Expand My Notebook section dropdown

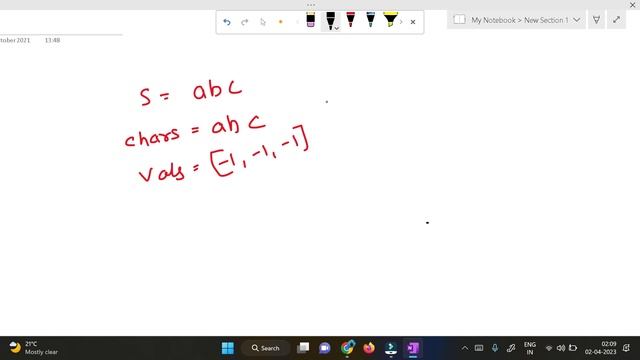coord(577,20)
